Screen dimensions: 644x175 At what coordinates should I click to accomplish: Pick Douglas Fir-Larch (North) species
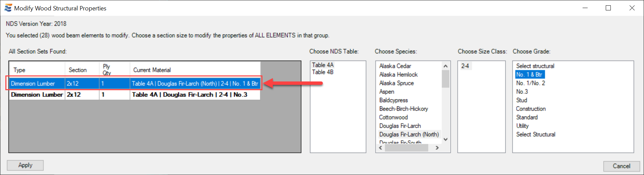(409, 134)
